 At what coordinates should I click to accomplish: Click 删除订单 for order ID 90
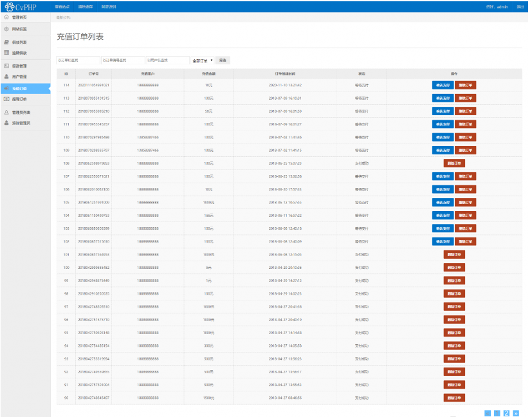pos(454,398)
